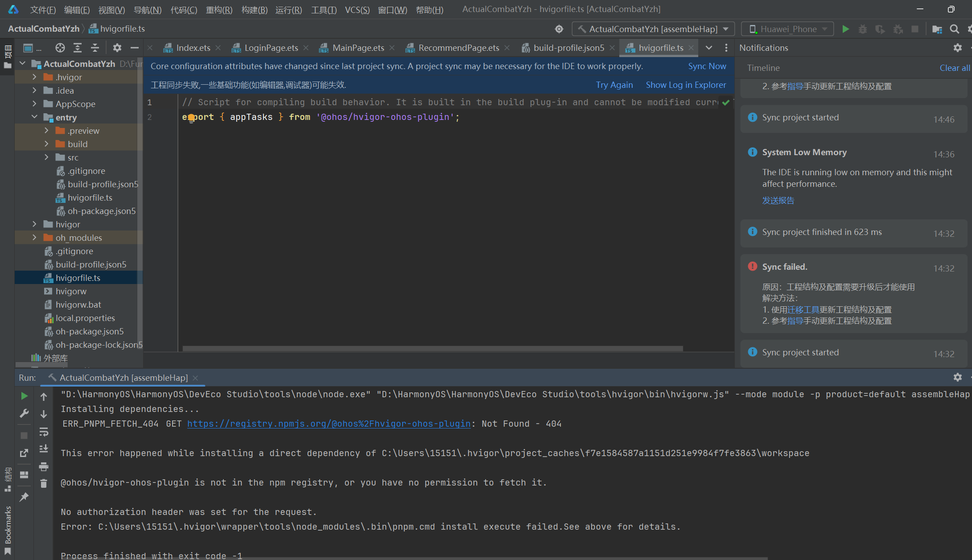Click scroll to end icon in Run panel
972x560 pixels.
pyautogui.click(x=44, y=449)
